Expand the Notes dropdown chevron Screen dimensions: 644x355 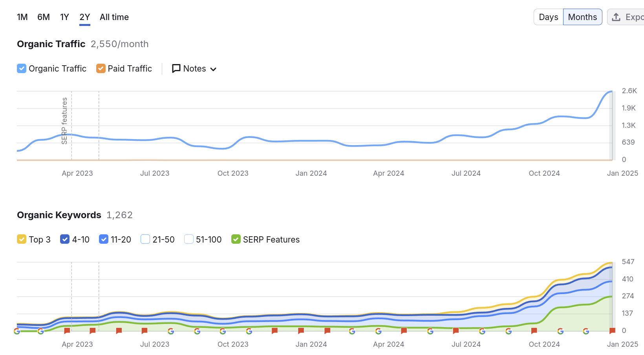(213, 69)
